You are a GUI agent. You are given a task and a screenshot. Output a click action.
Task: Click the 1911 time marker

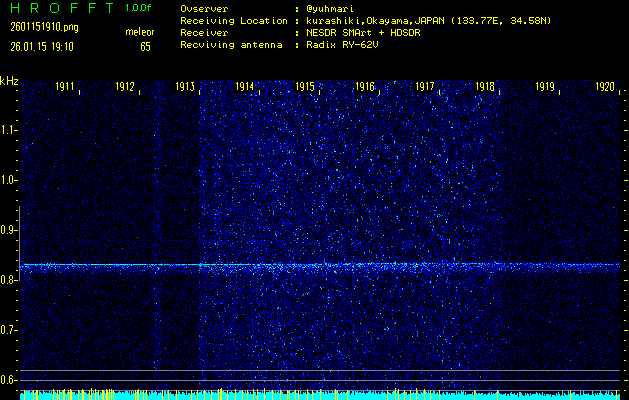[x=65, y=86]
